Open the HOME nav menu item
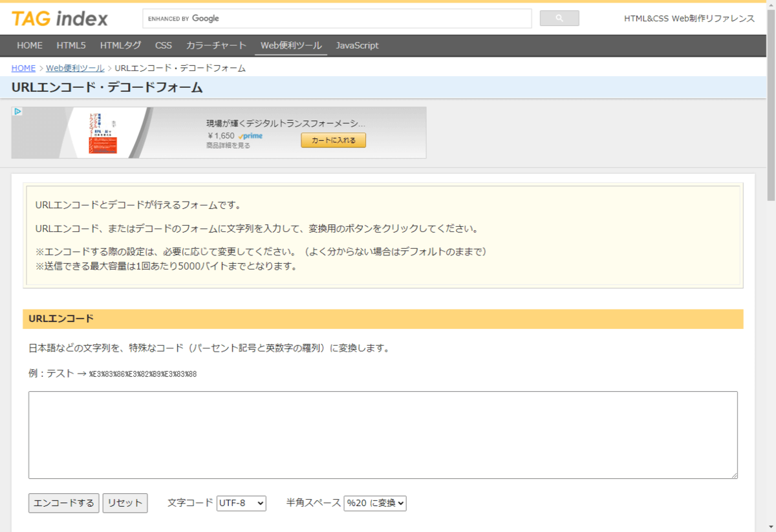Screen dimensions: 776x532 pyautogui.click(x=30, y=45)
